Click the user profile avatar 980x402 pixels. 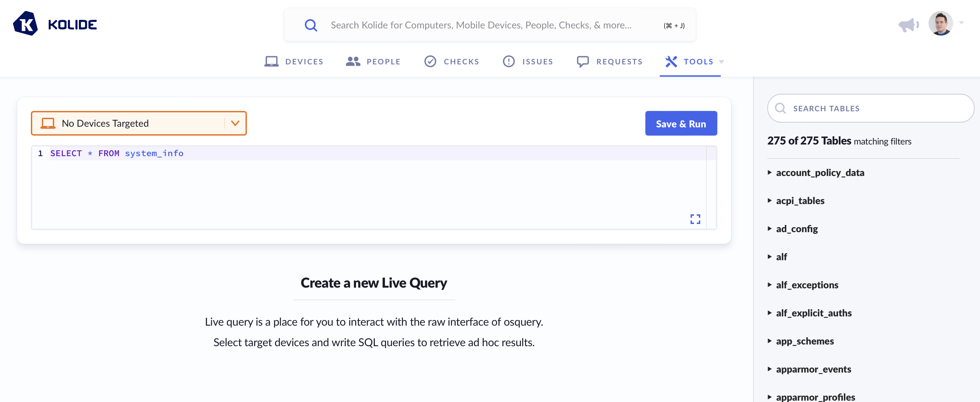[x=940, y=24]
